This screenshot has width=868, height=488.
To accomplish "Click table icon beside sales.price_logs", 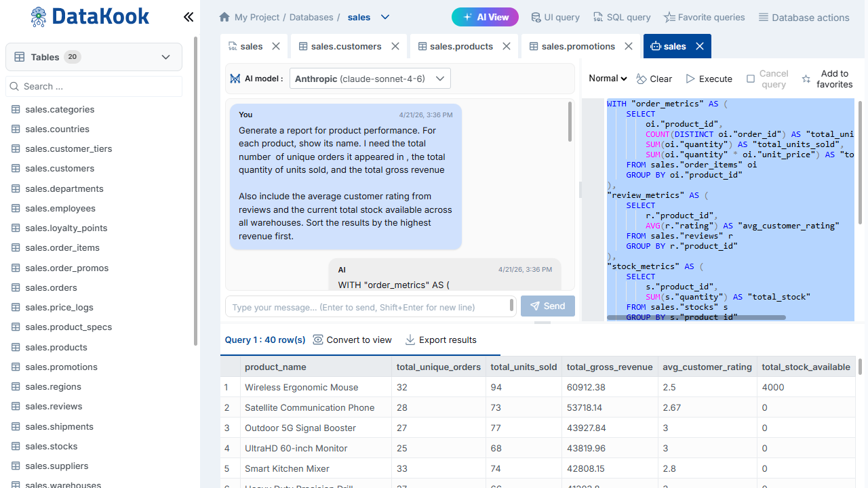I will pos(16,307).
